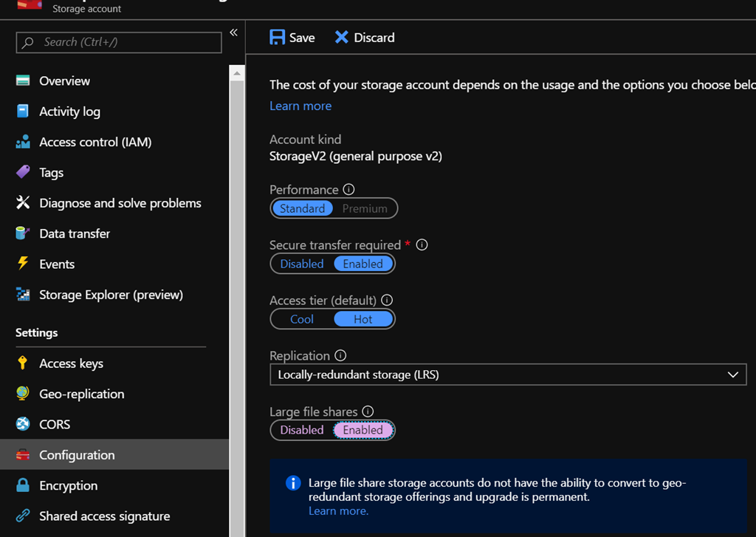
Task: Select Premium performance option
Action: point(365,208)
